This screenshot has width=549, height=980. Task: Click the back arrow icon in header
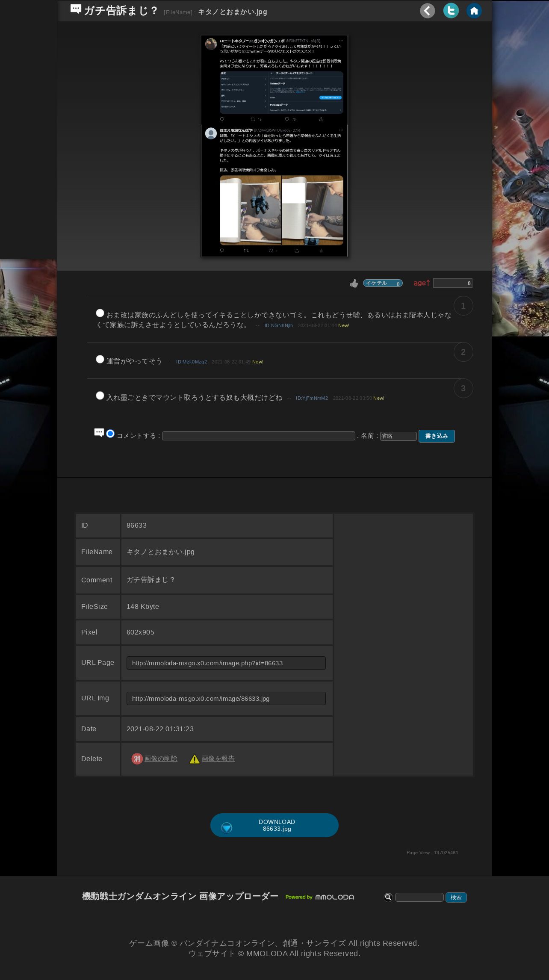click(427, 11)
